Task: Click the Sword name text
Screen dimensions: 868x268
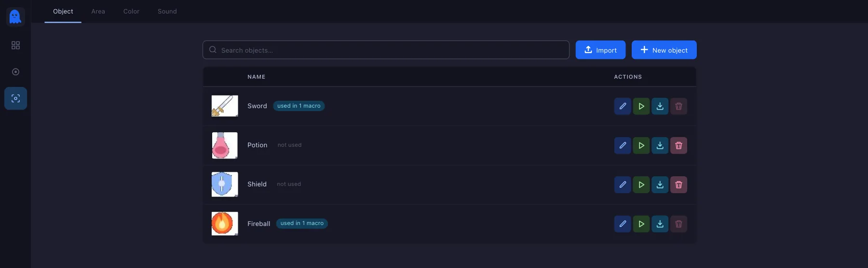Action: tap(257, 106)
